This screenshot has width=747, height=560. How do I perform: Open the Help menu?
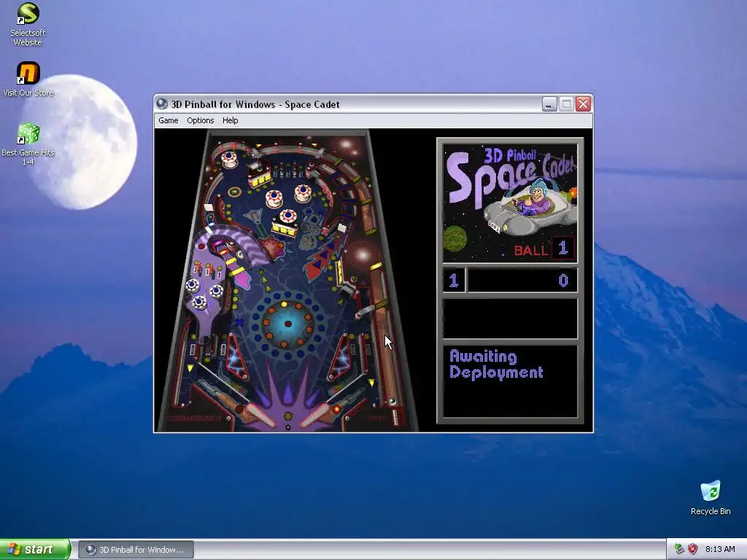click(230, 120)
